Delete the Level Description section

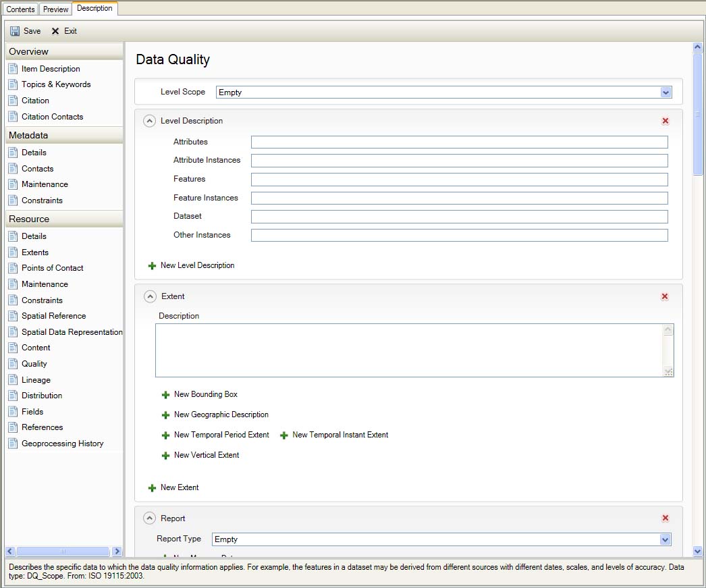(x=666, y=122)
